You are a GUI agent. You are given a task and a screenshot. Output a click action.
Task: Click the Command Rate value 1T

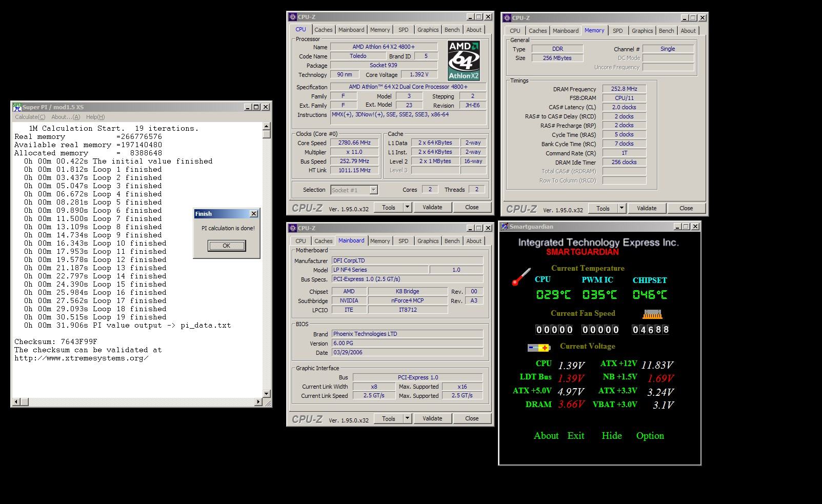click(x=624, y=153)
